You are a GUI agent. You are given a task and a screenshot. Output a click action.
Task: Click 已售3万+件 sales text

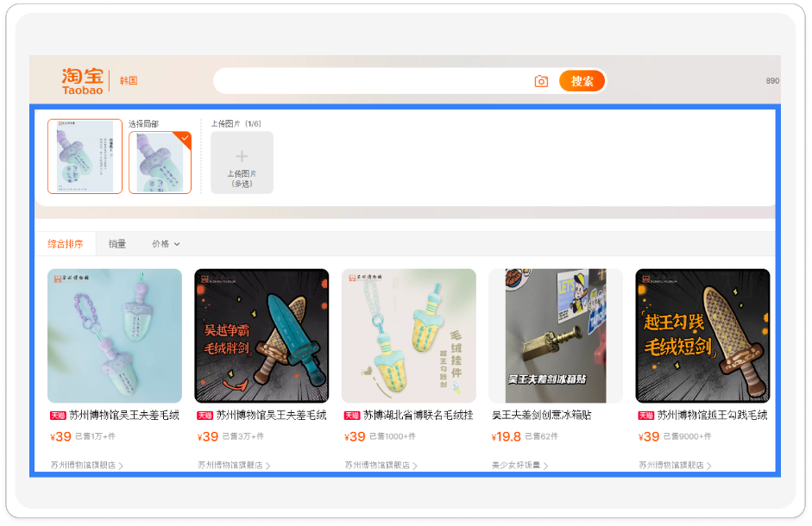pyautogui.click(x=243, y=436)
